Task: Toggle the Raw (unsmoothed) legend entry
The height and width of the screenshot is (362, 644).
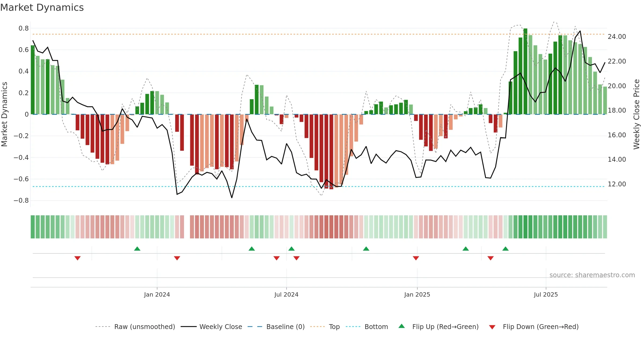Action: tap(135, 327)
